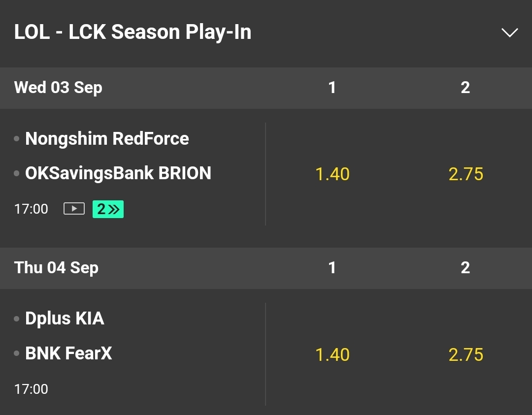Viewport: 532px width, 415px height.
Task: Click the LOL - LCK Season Play-In title
Action: [133, 32]
